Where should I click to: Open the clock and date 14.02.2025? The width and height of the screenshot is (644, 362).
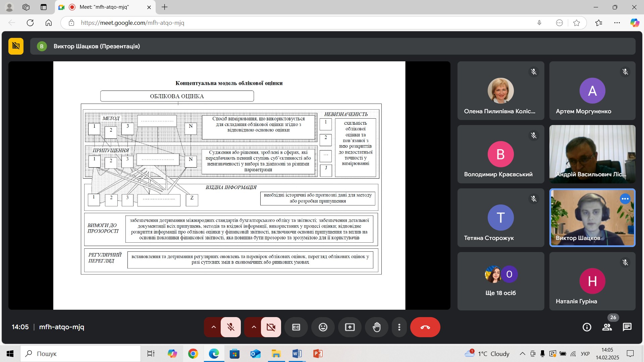click(607, 354)
